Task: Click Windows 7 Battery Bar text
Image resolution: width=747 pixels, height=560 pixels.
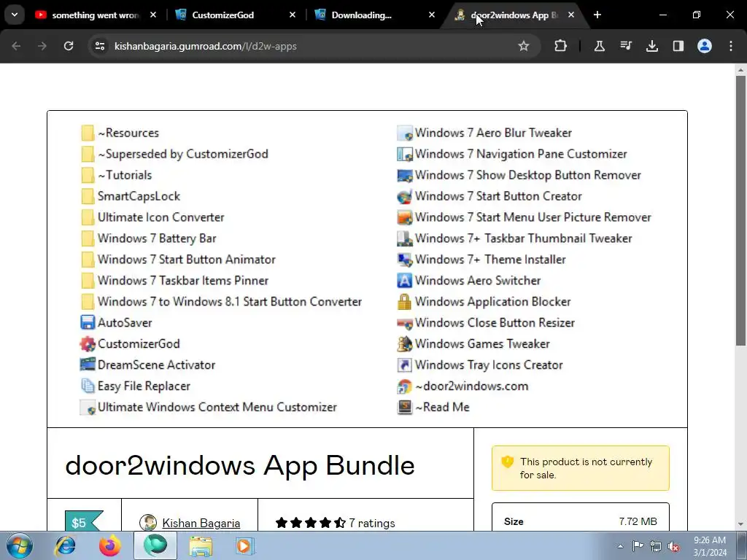Action: (158, 238)
